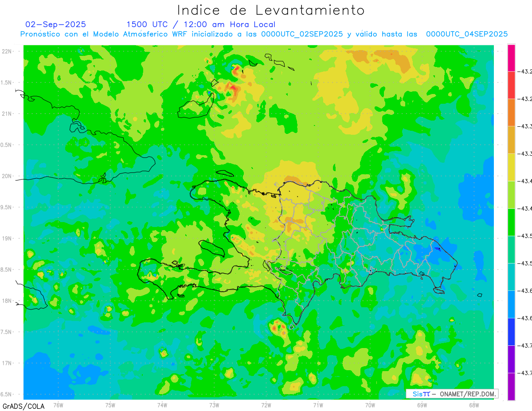Select the "21N" latitude label
The width and height of the screenshot is (532, 411).
(x=8, y=114)
